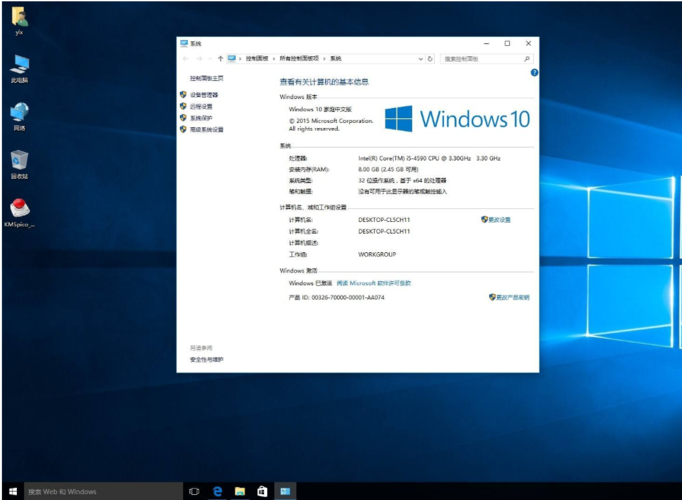The width and height of the screenshot is (682, 500).
Task: Expand the chevron after 控制面板 breadcrumb
Action: tap(274, 59)
